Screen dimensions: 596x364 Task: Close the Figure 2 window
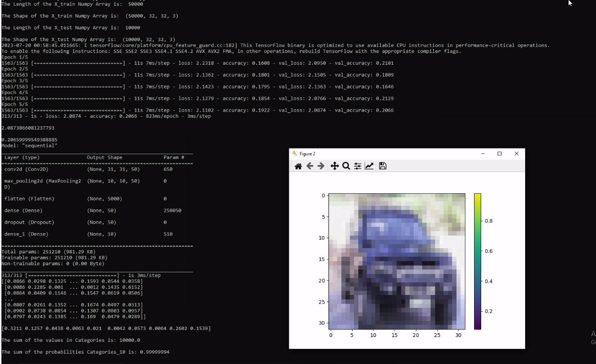516,154
